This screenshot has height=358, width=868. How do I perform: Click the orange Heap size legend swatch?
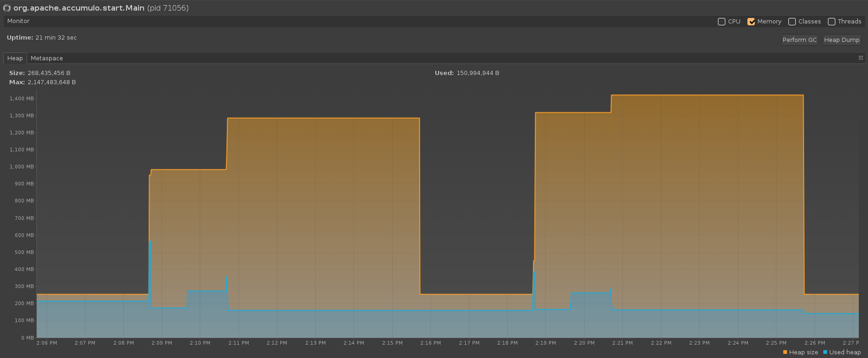(785, 352)
